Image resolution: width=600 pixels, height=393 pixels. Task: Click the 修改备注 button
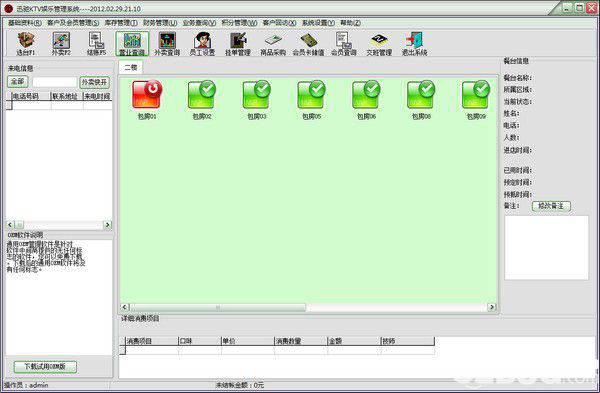tap(551, 206)
